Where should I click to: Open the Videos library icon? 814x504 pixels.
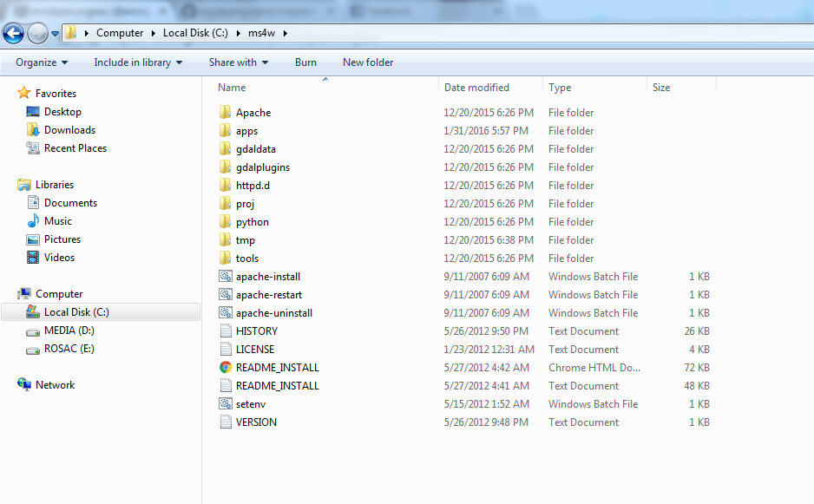pyautogui.click(x=33, y=258)
